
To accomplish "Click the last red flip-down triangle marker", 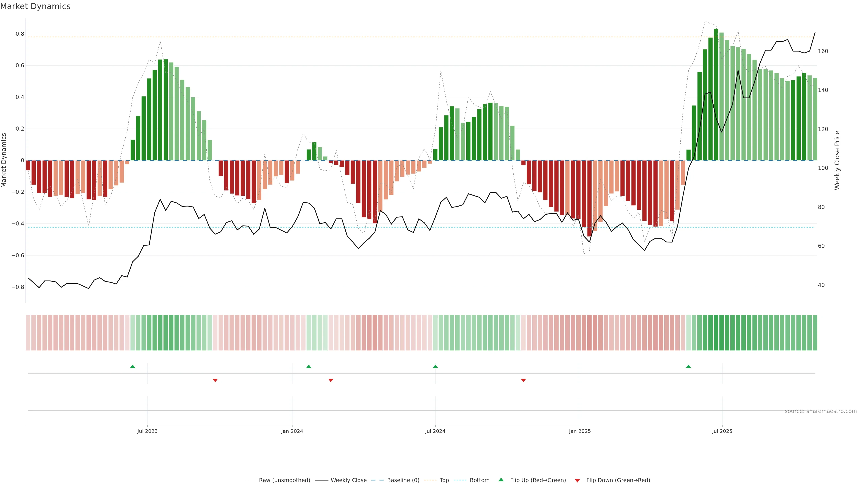I will coord(523,380).
